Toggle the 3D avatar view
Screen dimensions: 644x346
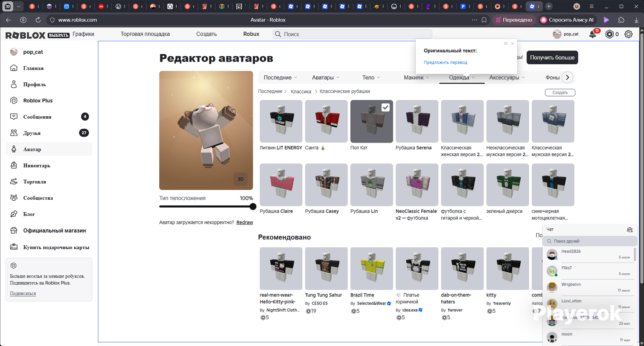[x=240, y=179]
